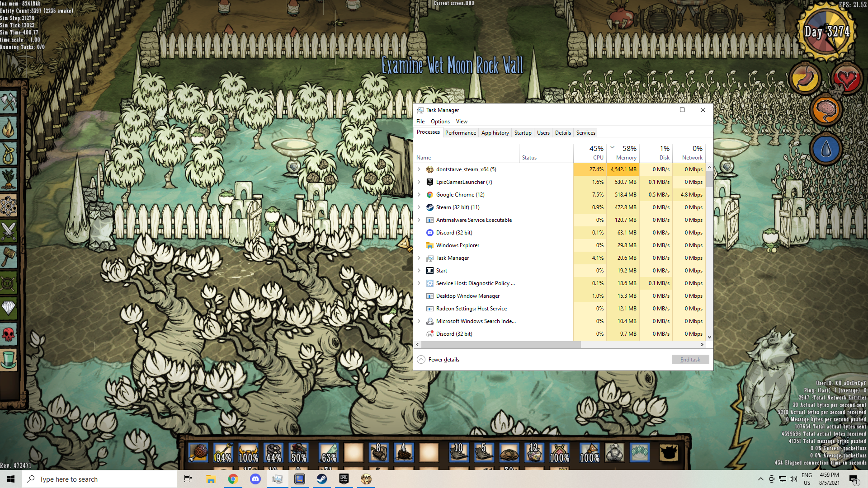Open the Fire crafting tab (flame icon)
The width and height of the screenshot is (868, 488).
coord(9,128)
